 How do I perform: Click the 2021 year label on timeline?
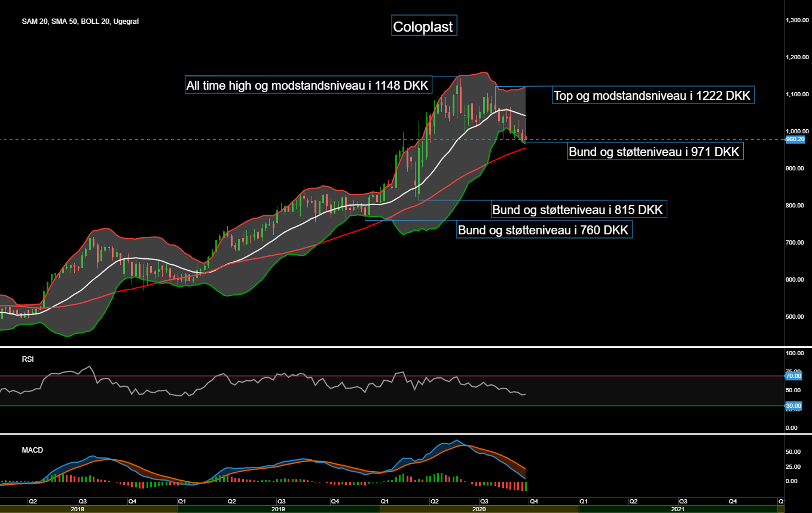[678, 509]
